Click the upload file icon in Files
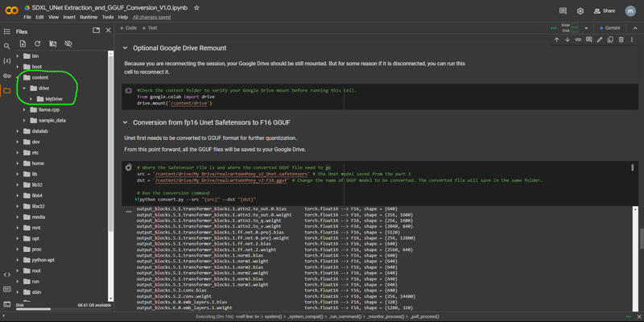Viewport: 644px width, 322px height. point(23,43)
